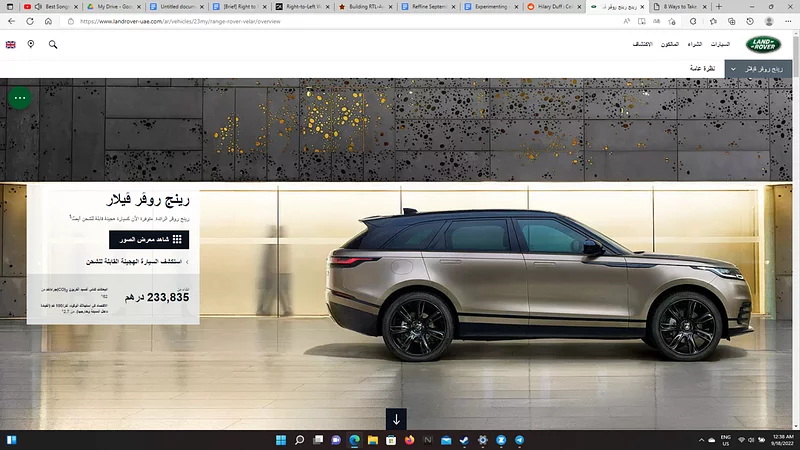800x450 pixels.
Task: Open Task View in the taskbar
Action: [x=318, y=440]
